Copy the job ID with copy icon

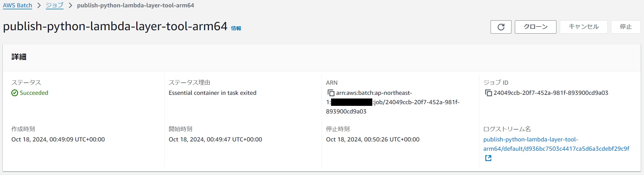pyautogui.click(x=488, y=93)
